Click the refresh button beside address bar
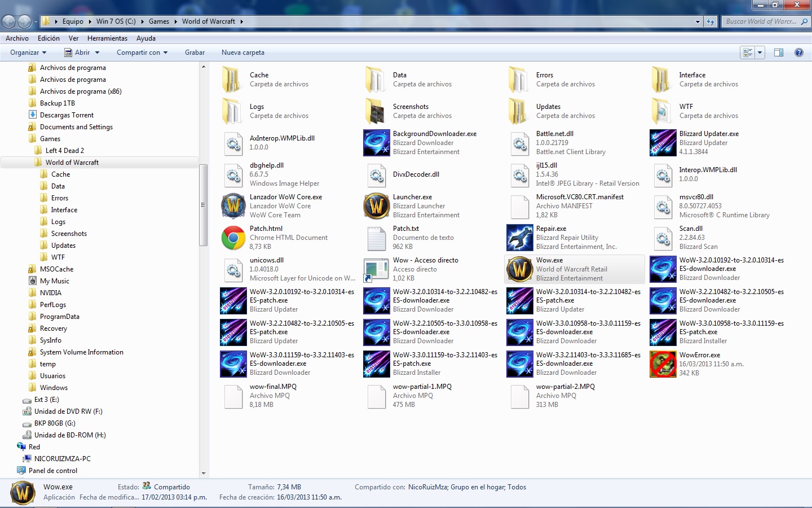812x508 pixels. [710, 21]
